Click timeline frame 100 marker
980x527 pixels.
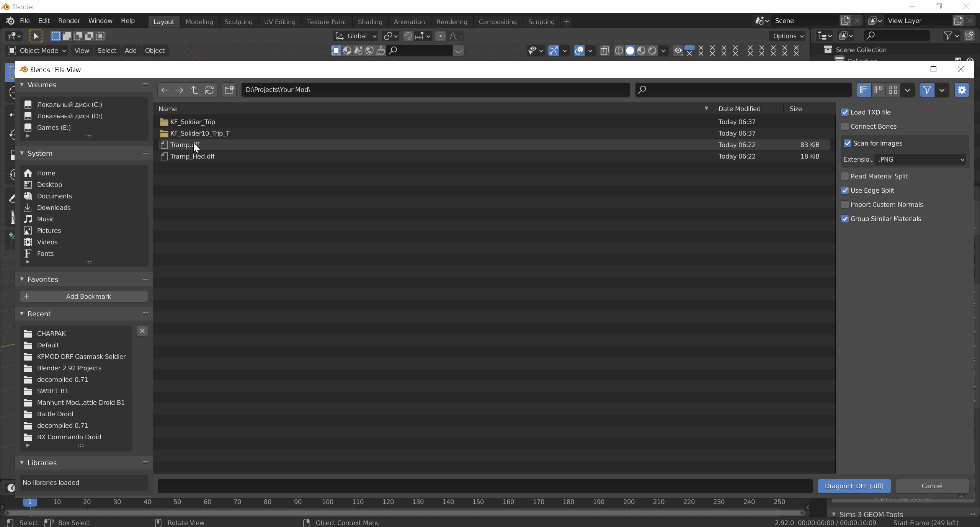pyautogui.click(x=327, y=502)
